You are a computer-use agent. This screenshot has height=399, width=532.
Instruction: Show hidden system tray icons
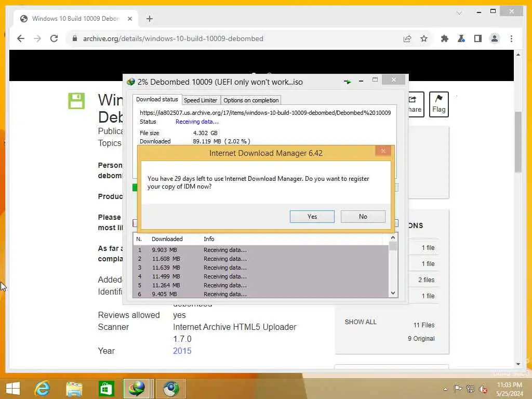coord(445,389)
